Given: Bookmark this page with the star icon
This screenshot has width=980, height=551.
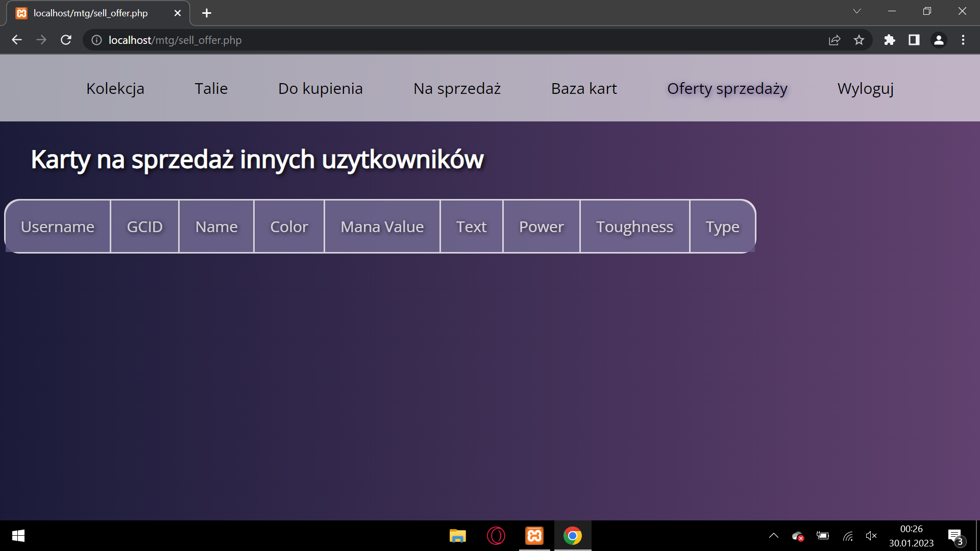Looking at the screenshot, I should 859,40.
